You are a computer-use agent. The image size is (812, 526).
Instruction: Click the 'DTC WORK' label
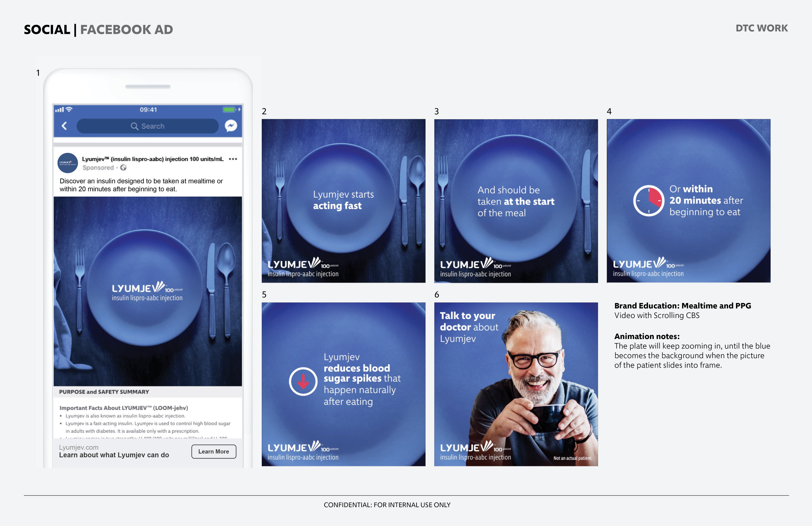click(762, 28)
